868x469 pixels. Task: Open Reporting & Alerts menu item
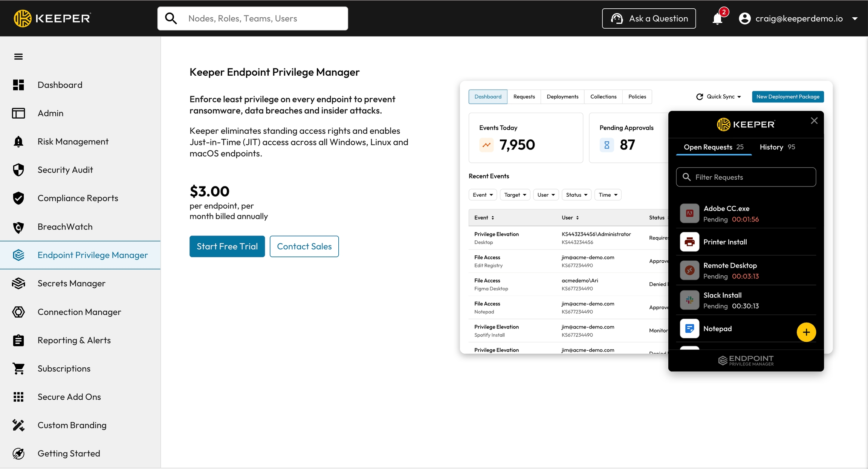74,340
